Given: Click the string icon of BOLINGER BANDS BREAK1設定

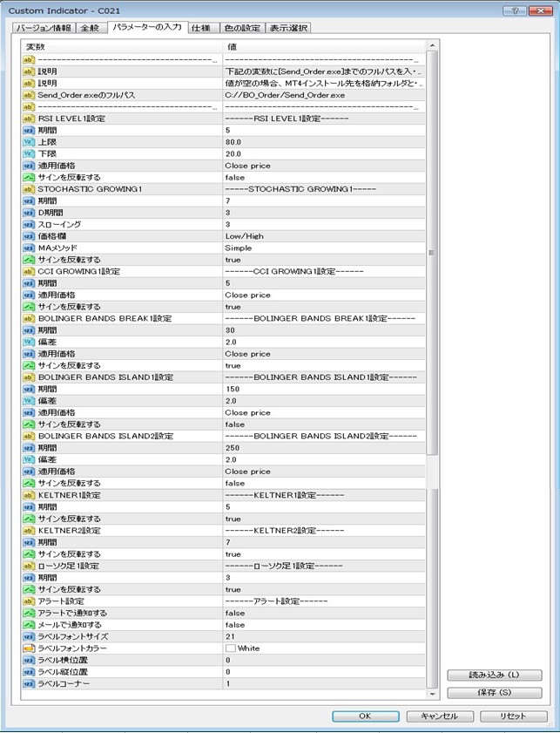Looking at the screenshot, I should (x=29, y=318).
